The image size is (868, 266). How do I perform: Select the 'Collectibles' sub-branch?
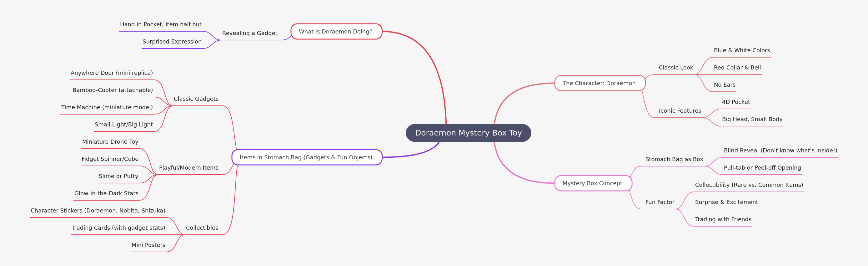(202, 228)
